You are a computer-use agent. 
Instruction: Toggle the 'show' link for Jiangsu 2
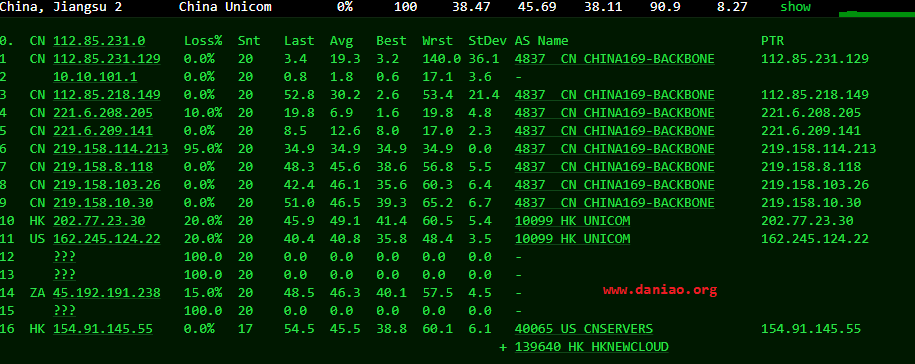(795, 7)
